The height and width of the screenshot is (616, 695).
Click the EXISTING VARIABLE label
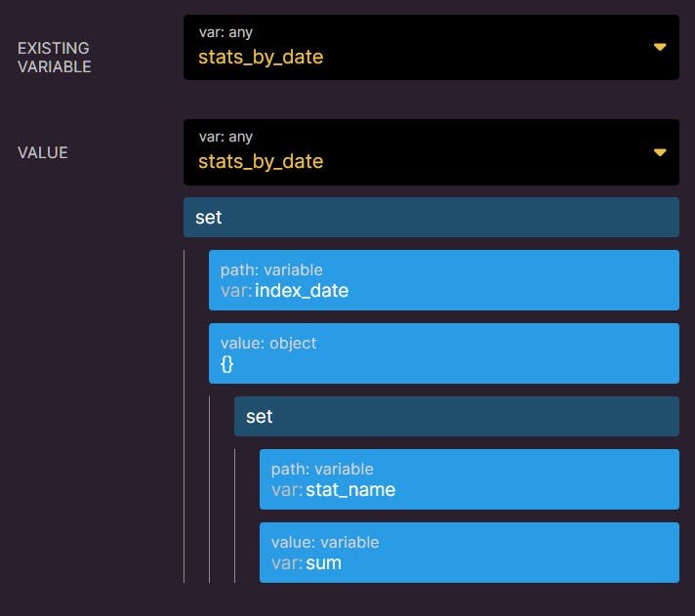point(55,58)
